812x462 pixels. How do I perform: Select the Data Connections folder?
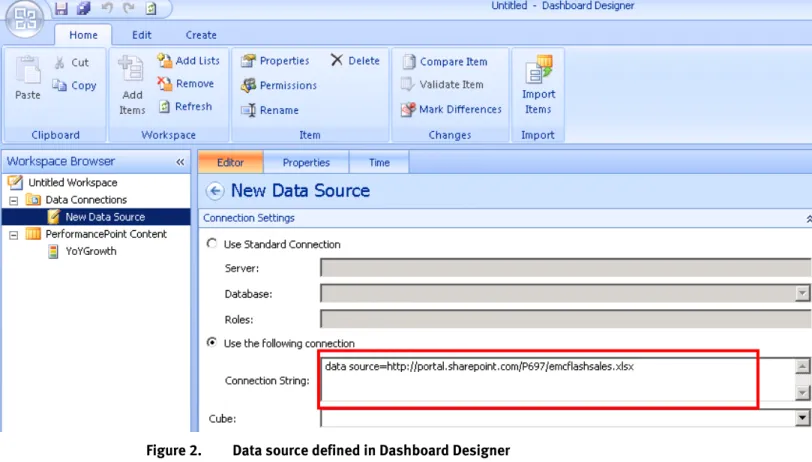(86, 199)
